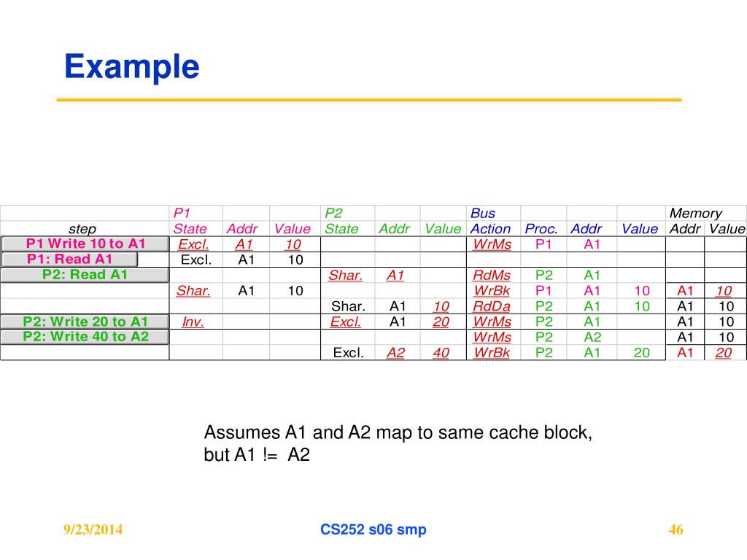Click the pink 'P1' group header
The width and height of the screenshot is (747, 560).
(x=182, y=214)
